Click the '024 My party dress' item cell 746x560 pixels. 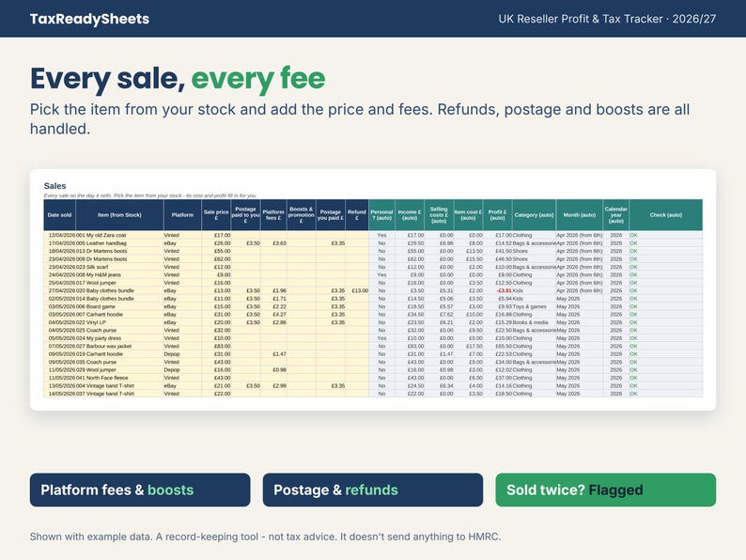click(119, 338)
